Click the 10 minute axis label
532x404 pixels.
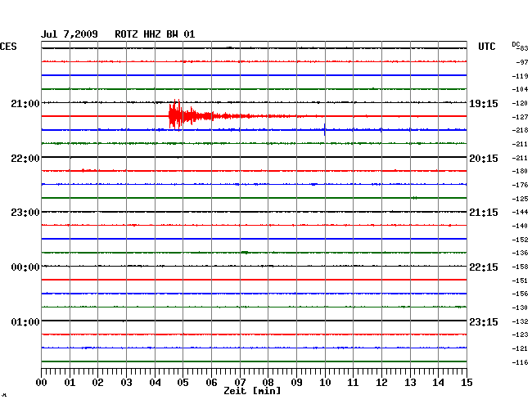click(x=325, y=383)
